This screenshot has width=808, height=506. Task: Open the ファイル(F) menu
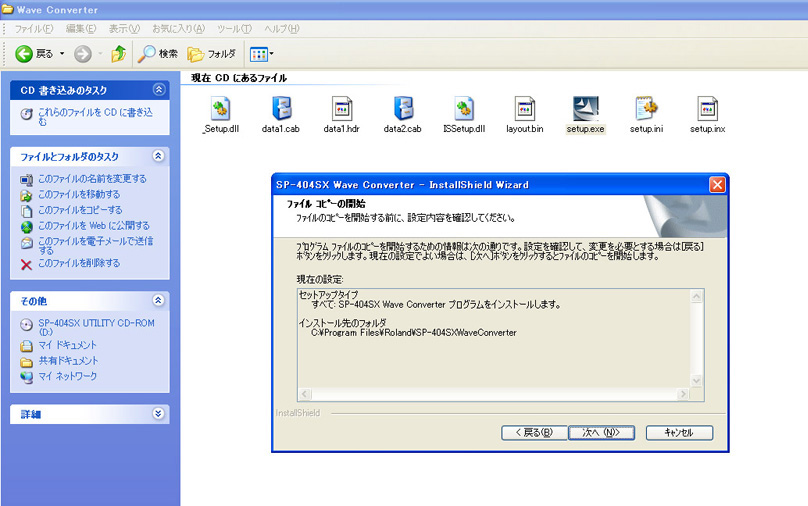point(33,29)
